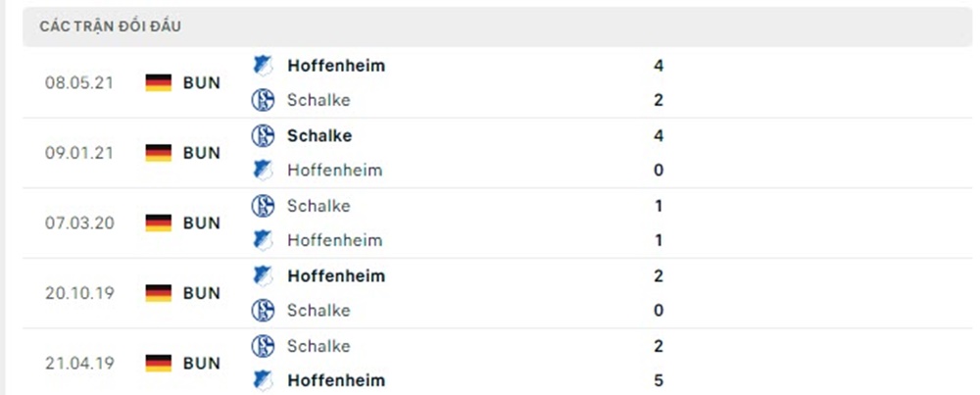Screen dimensions: 980x395
Task: Select Schalke name in 20.10.19 match
Action: pos(318,311)
